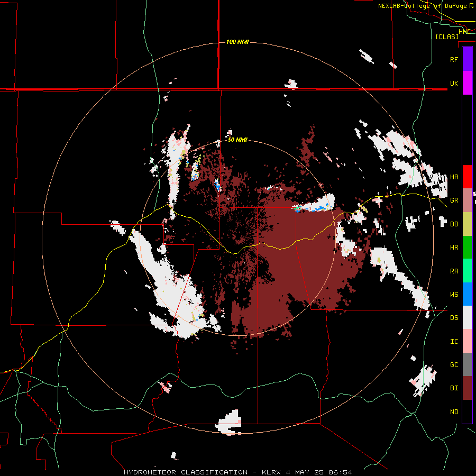This screenshot has height=476, width=476.
Task: Click the BI legend label
Action: (x=454, y=388)
